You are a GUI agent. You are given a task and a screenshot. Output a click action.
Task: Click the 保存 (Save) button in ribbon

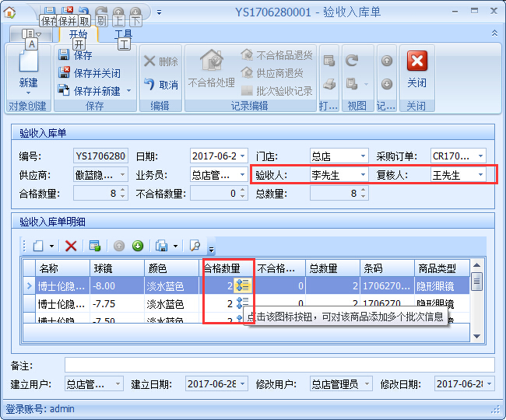coord(76,55)
